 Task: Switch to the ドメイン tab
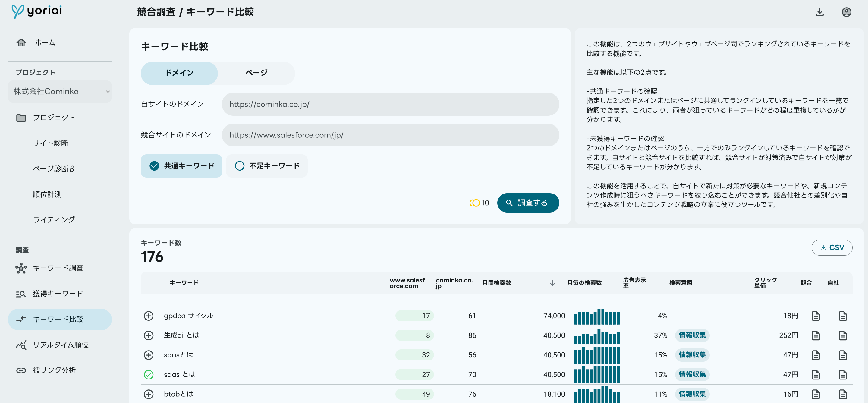click(x=179, y=73)
